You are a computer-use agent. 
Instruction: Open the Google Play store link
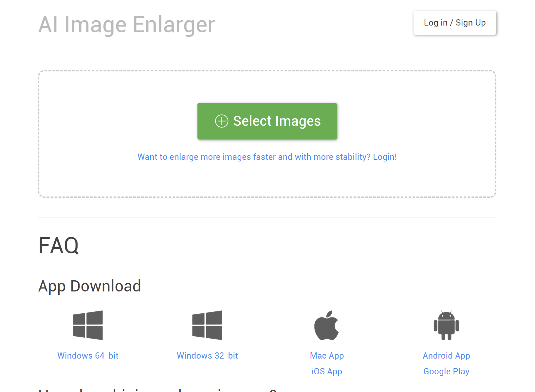point(446,371)
